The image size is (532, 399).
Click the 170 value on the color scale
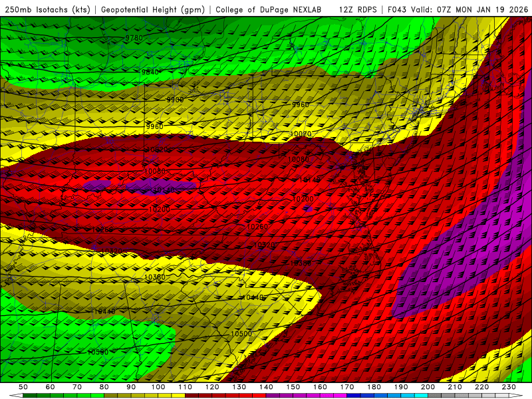coord(347,387)
